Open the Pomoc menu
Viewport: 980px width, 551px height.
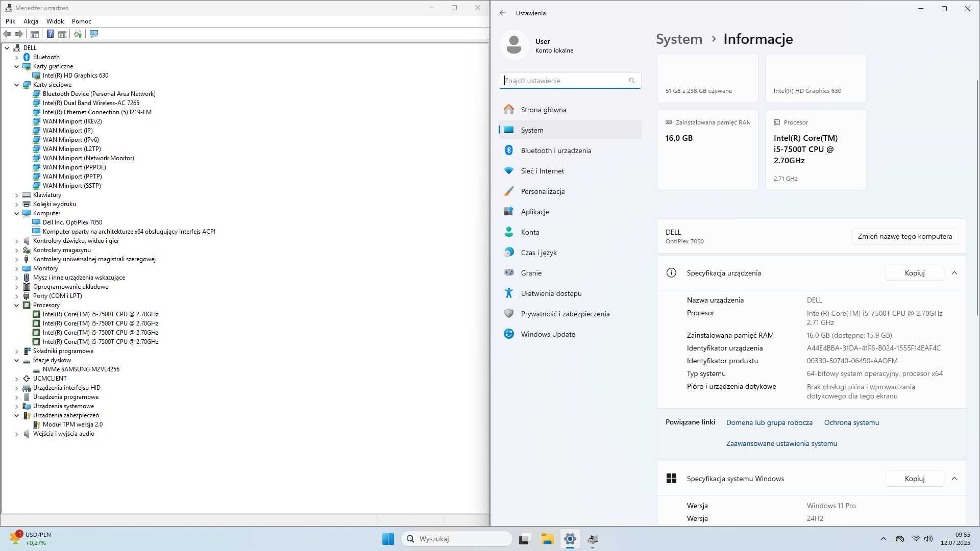coord(82,21)
